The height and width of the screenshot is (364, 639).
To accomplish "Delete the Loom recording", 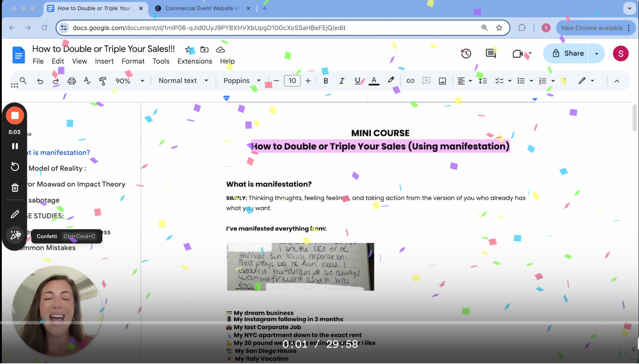I will click(x=15, y=187).
